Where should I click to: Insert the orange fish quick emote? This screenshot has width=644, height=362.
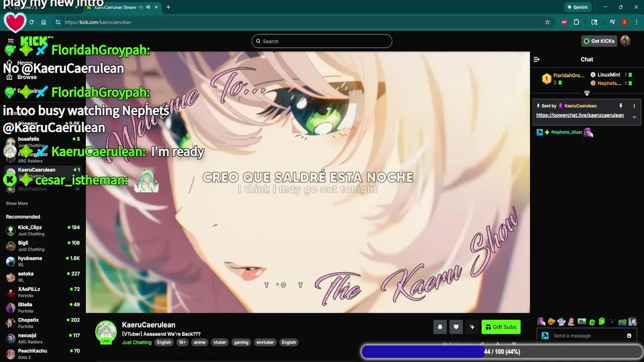tap(551, 322)
